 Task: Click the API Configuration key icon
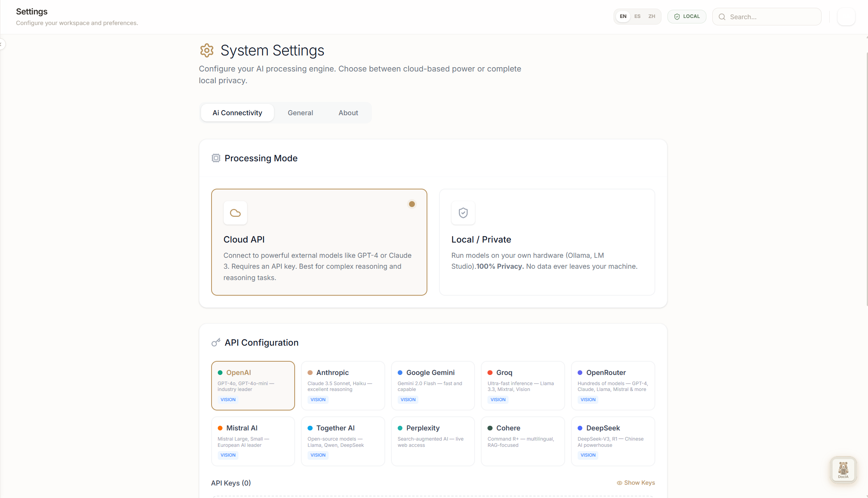[216, 343]
